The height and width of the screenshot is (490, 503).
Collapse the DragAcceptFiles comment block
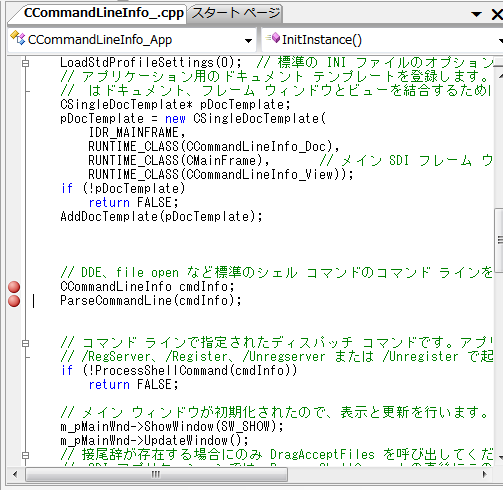pos(25,455)
